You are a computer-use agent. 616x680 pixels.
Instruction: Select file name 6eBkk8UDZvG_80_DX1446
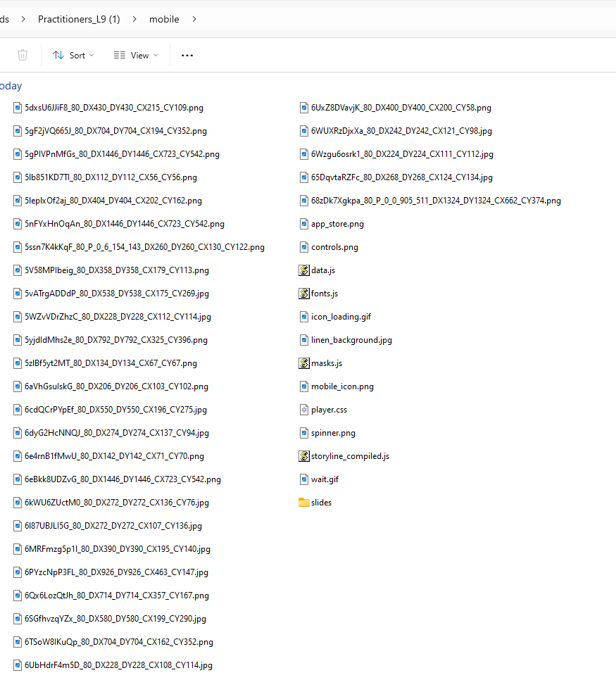122,479
